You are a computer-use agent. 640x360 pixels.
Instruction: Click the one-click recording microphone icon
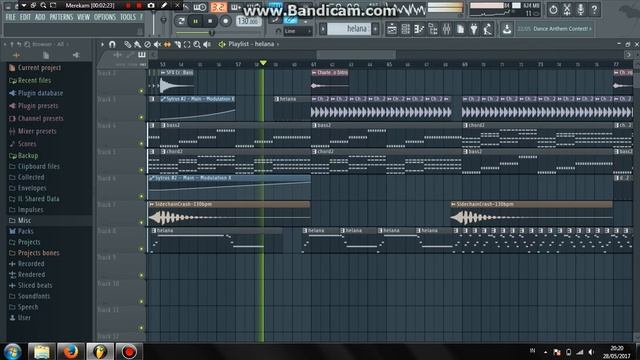point(580,9)
